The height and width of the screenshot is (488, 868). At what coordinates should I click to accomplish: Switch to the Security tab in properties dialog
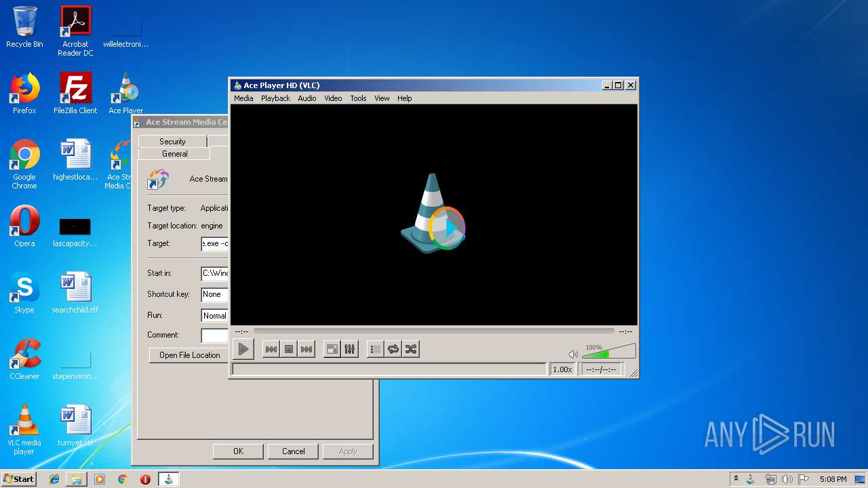click(x=172, y=141)
